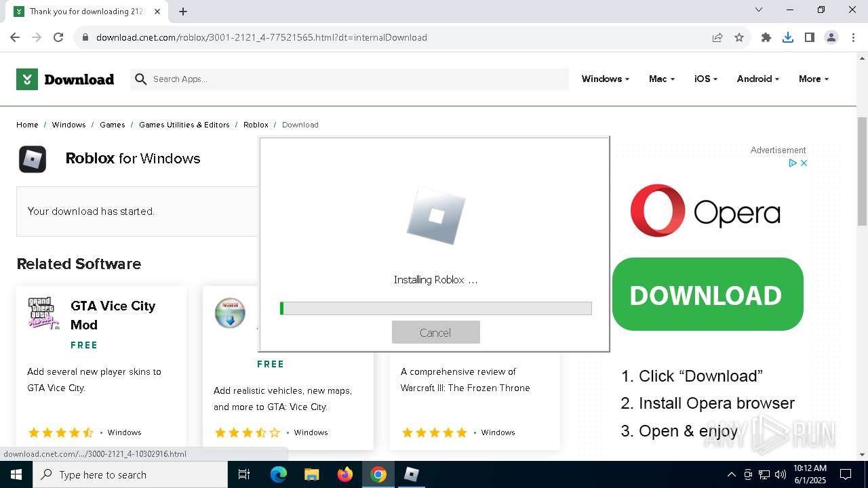Click the second related software icon
The image size is (868, 488).
point(230,312)
